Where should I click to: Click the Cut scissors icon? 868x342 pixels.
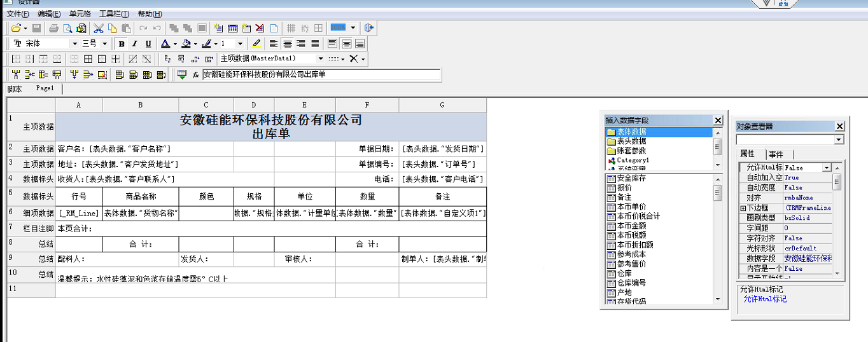[x=99, y=28]
